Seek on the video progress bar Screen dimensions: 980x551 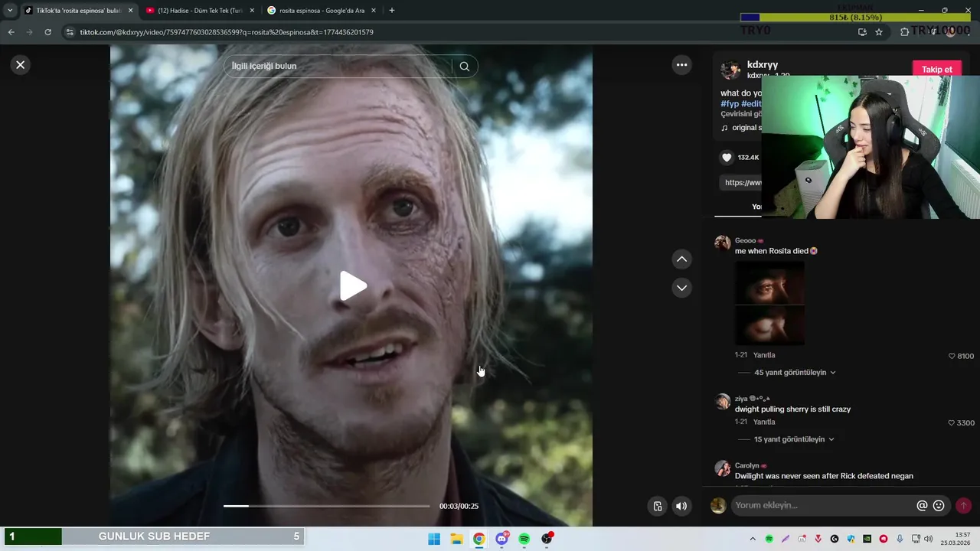326,506
